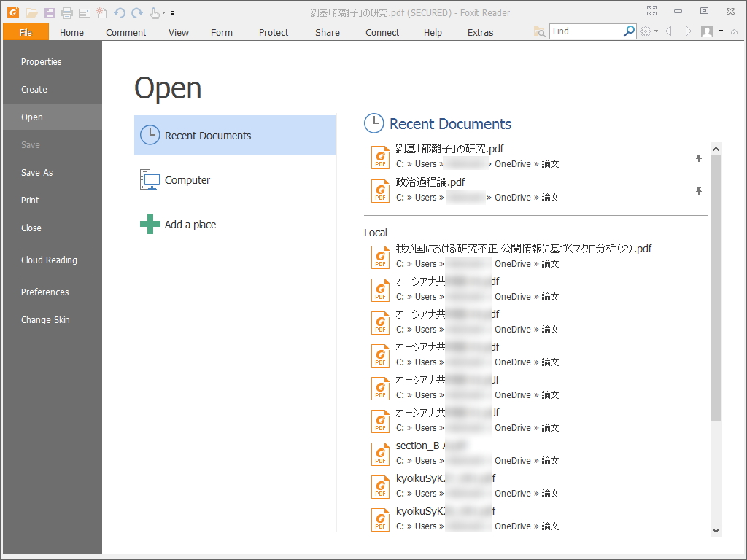
Task: Choose Recent Documents in the Open places list
Action: pyautogui.click(x=235, y=135)
